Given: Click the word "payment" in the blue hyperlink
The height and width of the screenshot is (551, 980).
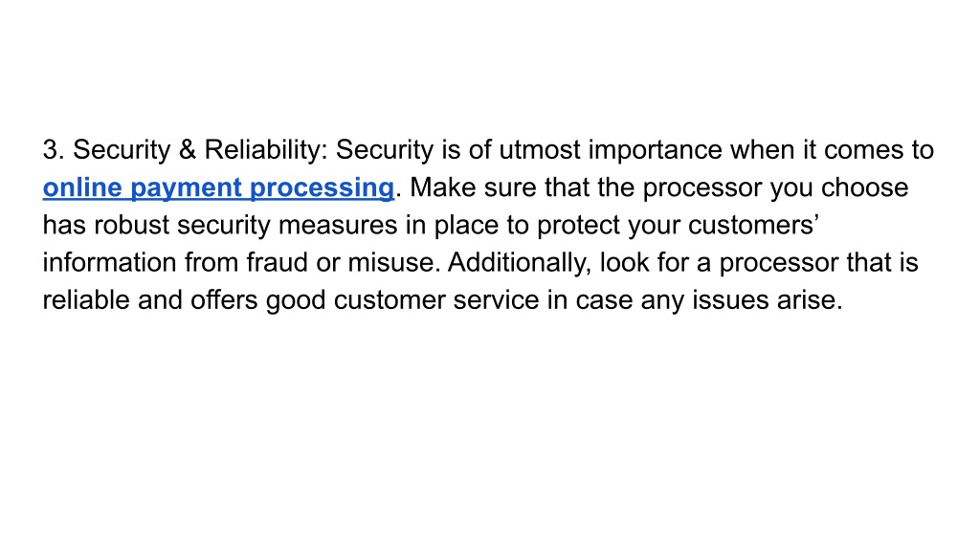Looking at the screenshot, I should [x=186, y=188].
